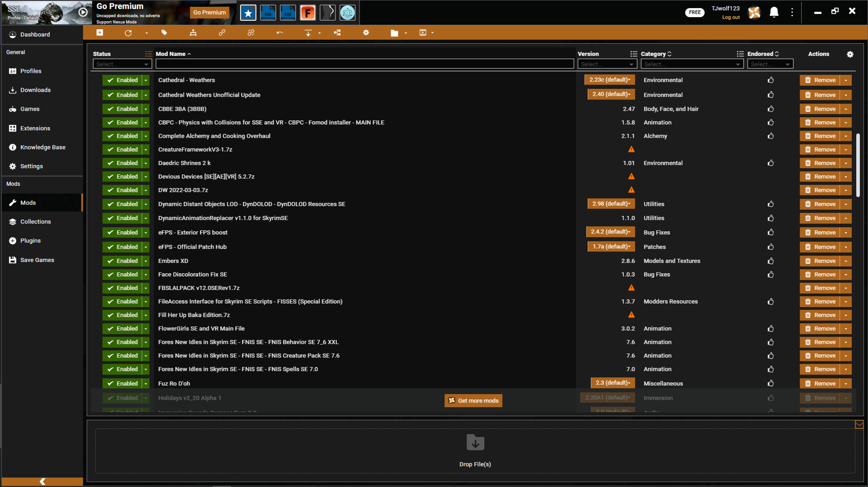Click the Manage Rules hierarchy icon
Screen dimensions: 868x487
193,33
